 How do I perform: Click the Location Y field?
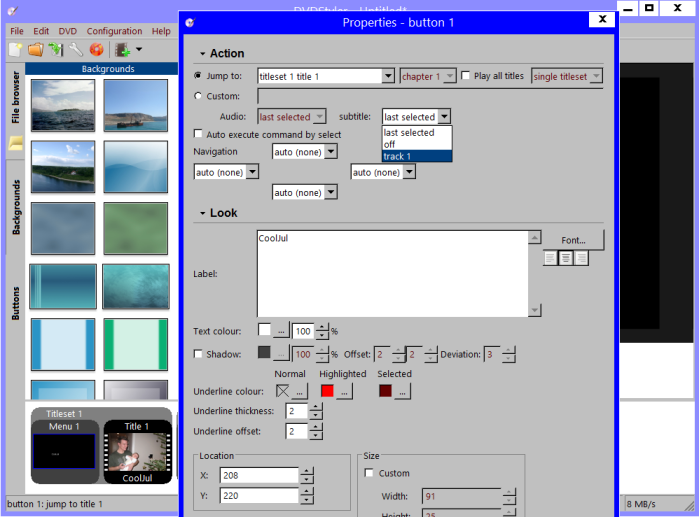click(259, 496)
